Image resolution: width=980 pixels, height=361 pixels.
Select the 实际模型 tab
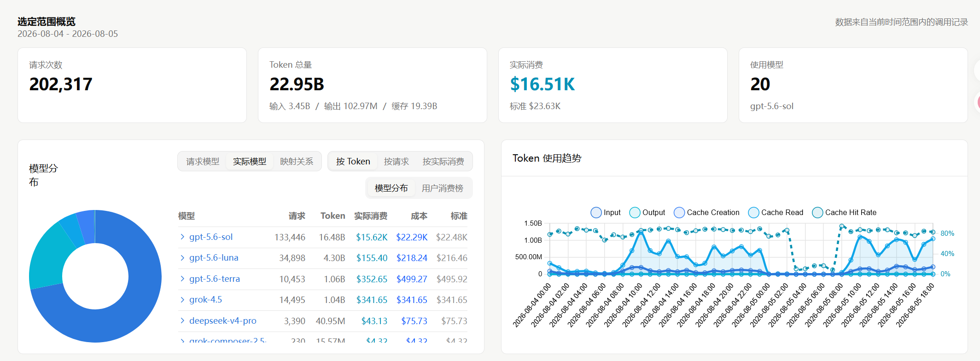[250, 162]
